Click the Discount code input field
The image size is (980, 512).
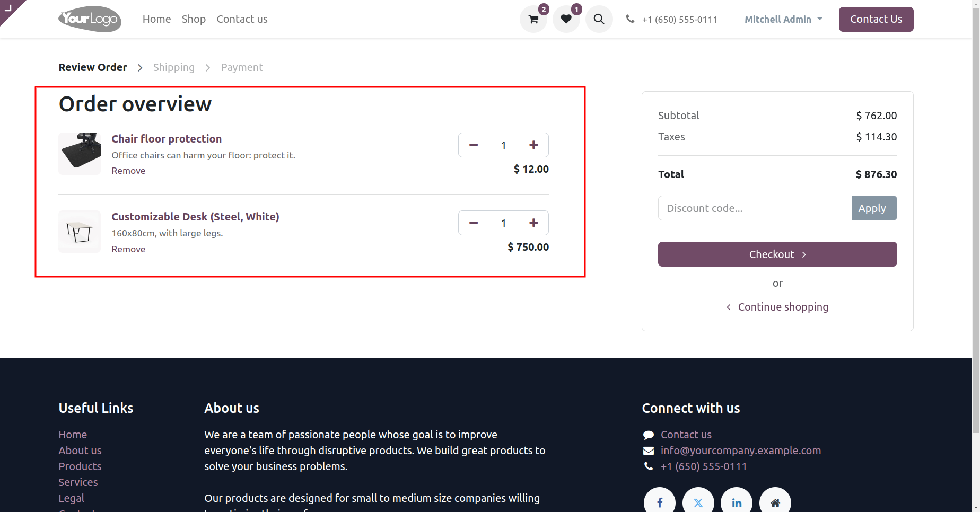(x=755, y=208)
